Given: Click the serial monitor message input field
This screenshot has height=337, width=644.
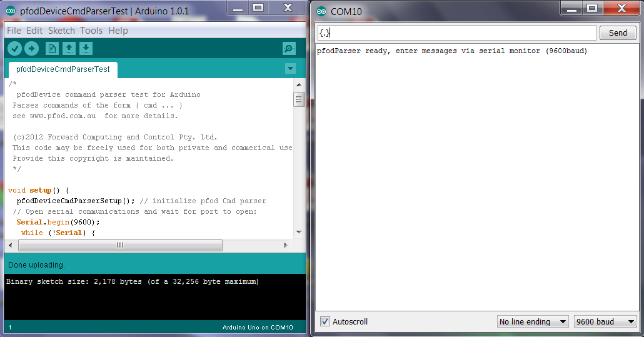Looking at the screenshot, I should (x=456, y=33).
